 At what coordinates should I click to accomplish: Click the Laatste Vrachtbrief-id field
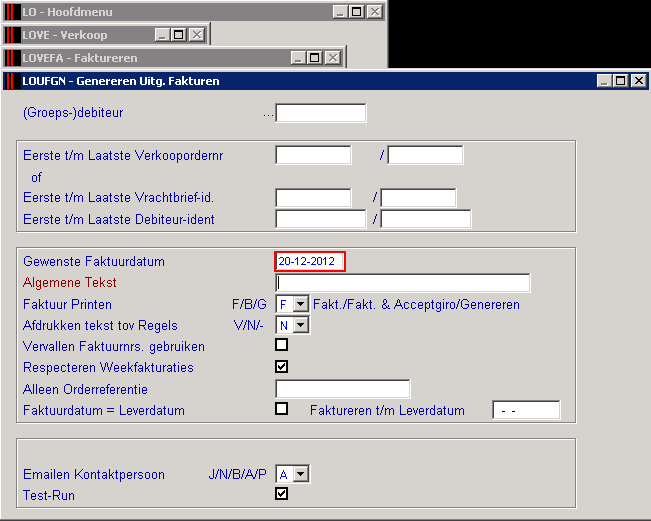point(418,198)
